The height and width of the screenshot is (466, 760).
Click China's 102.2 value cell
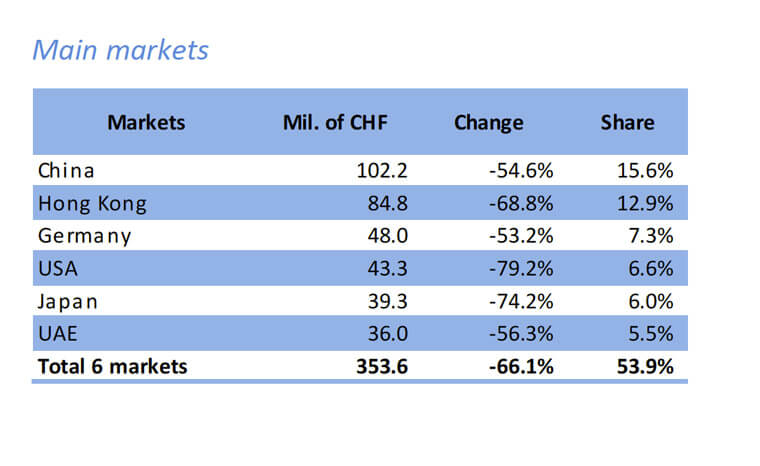pos(382,171)
